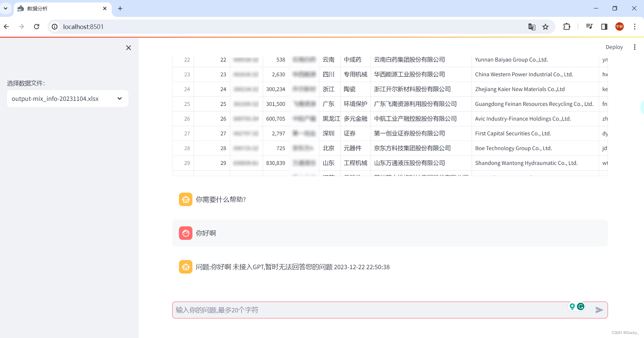The width and height of the screenshot is (644, 338).
Task: Click the 宇新 profile avatar
Action: (619, 27)
